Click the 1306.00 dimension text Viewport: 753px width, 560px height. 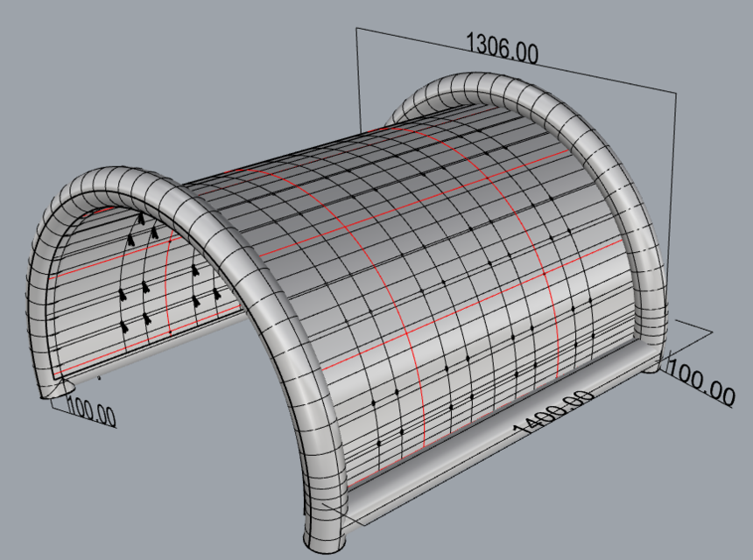pos(502,47)
